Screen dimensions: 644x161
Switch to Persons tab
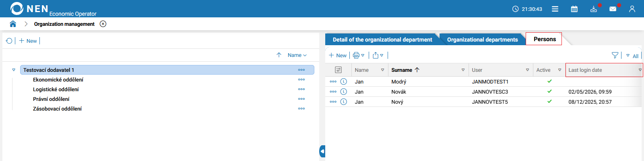[544, 39]
